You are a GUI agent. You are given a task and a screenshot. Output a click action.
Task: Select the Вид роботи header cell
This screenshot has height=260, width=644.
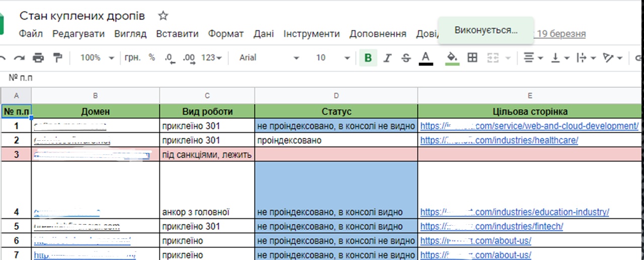(x=207, y=111)
